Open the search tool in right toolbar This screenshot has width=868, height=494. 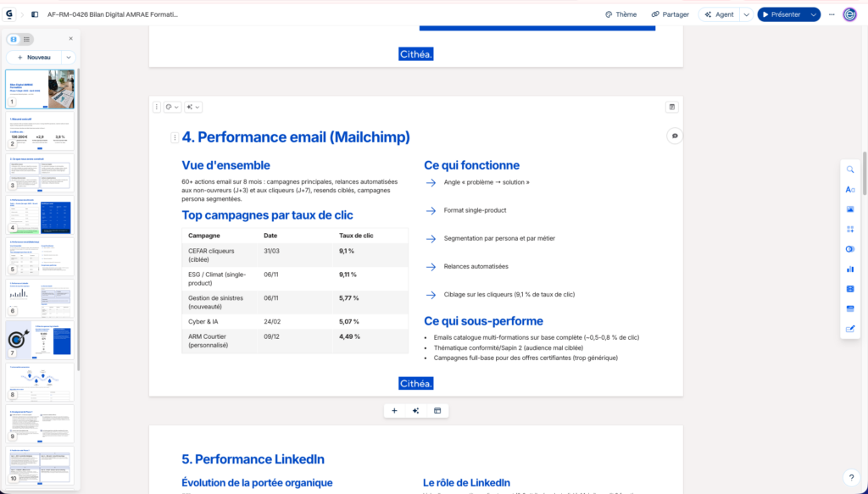click(850, 169)
